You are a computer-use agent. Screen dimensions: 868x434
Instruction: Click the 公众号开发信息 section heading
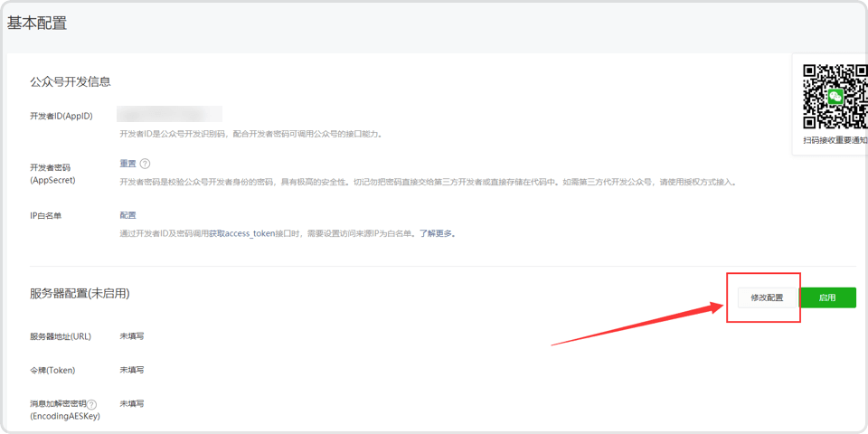(x=71, y=81)
